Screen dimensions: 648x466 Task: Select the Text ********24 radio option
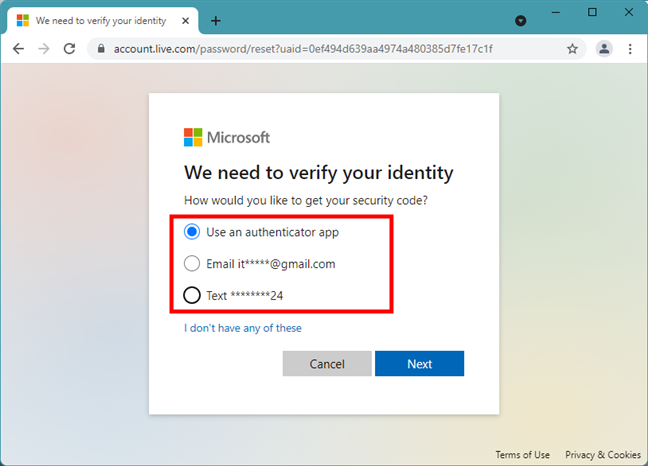coord(192,295)
